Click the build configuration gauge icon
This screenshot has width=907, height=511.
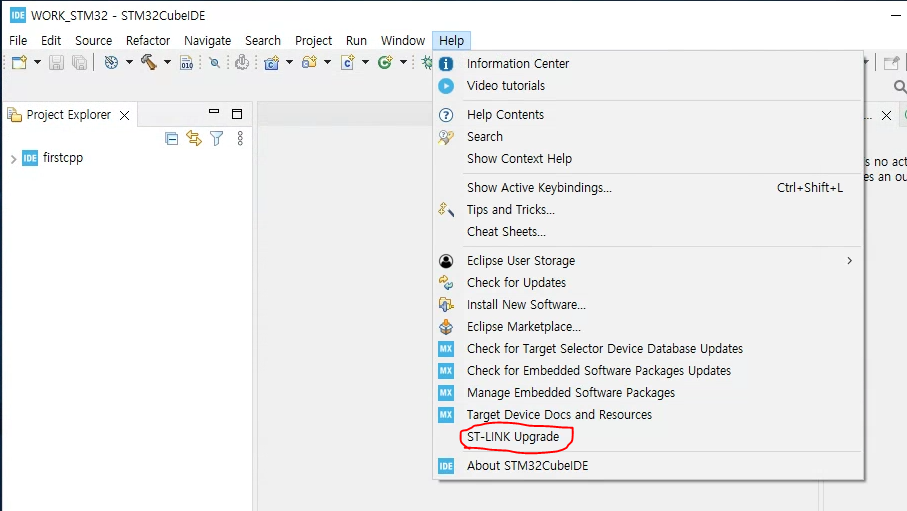point(111,62)
